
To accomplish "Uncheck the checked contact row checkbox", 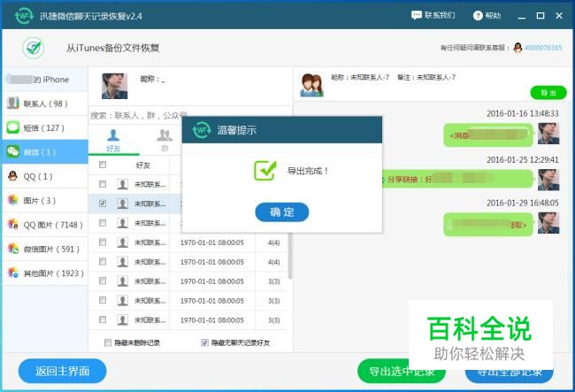I will [x=103, y=204].
